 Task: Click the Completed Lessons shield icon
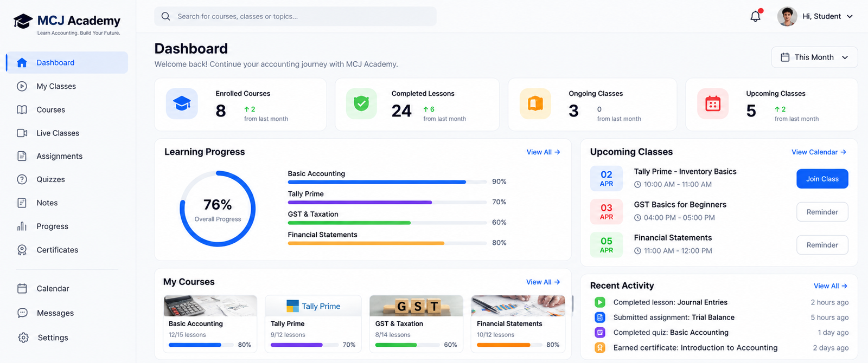click(x=361, y=103)
